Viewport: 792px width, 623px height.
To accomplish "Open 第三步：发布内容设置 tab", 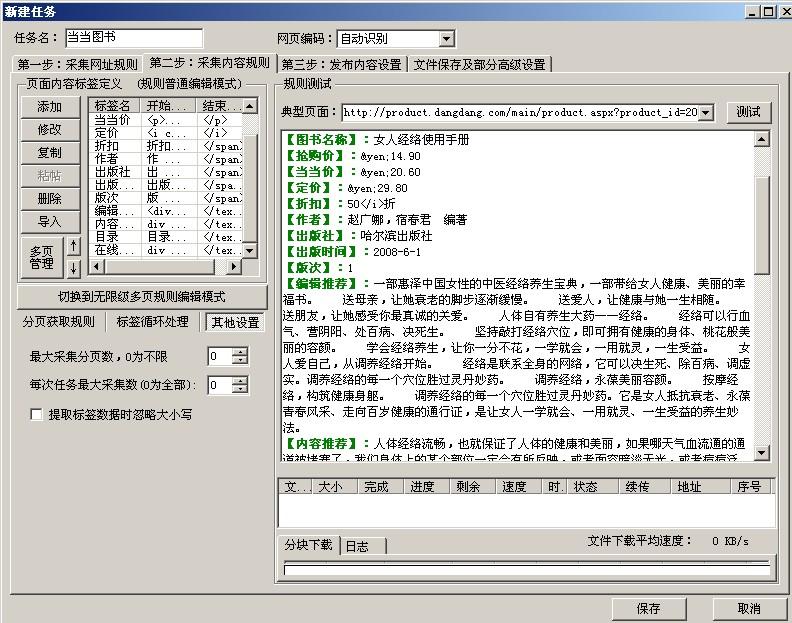I will click(341, 64).
